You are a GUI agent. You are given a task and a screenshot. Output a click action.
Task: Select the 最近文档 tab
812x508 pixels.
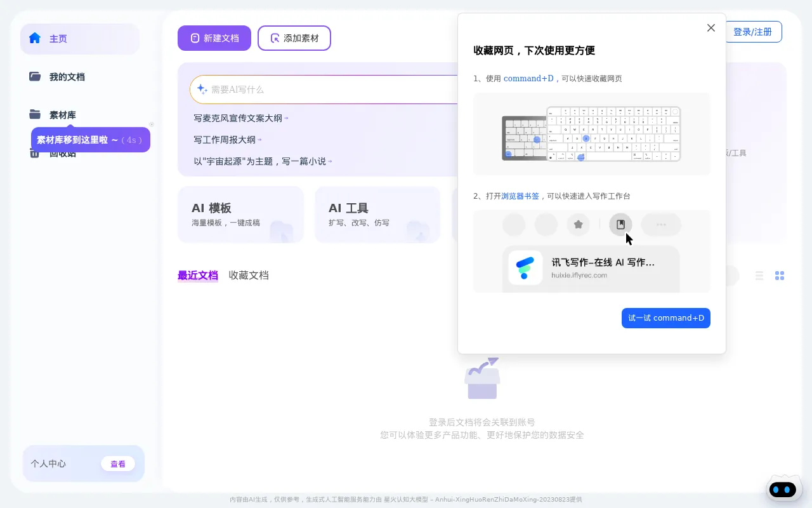[198, 276]
